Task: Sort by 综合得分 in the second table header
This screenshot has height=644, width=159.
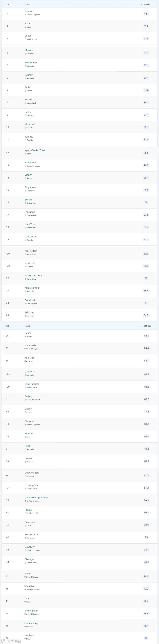Action: pyautogui.click(x=146, y=326)
